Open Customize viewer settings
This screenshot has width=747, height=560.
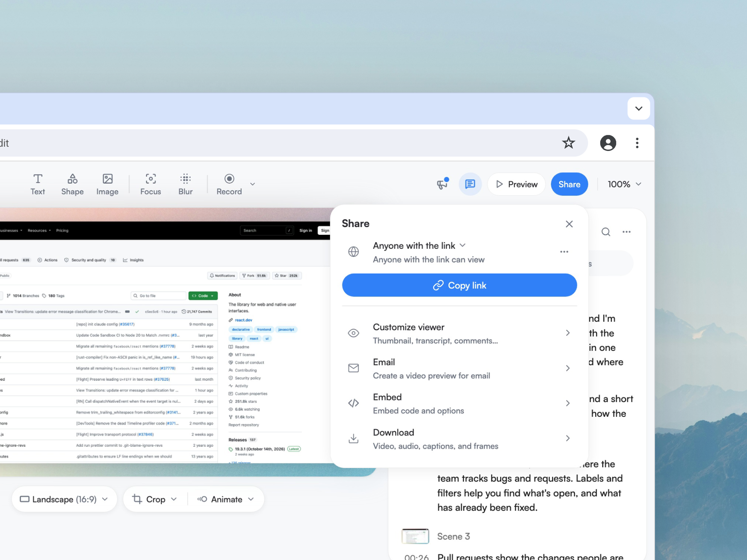point(459,334)
